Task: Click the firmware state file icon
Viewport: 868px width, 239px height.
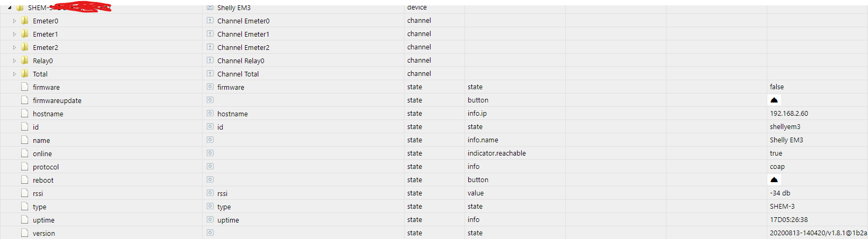Action: click(24, 87)
